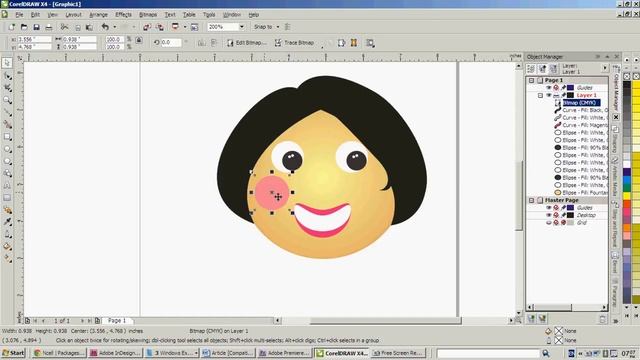Collapse the Page 1 tree node
This screenshot has height=360, width=640.
[531, 80]
